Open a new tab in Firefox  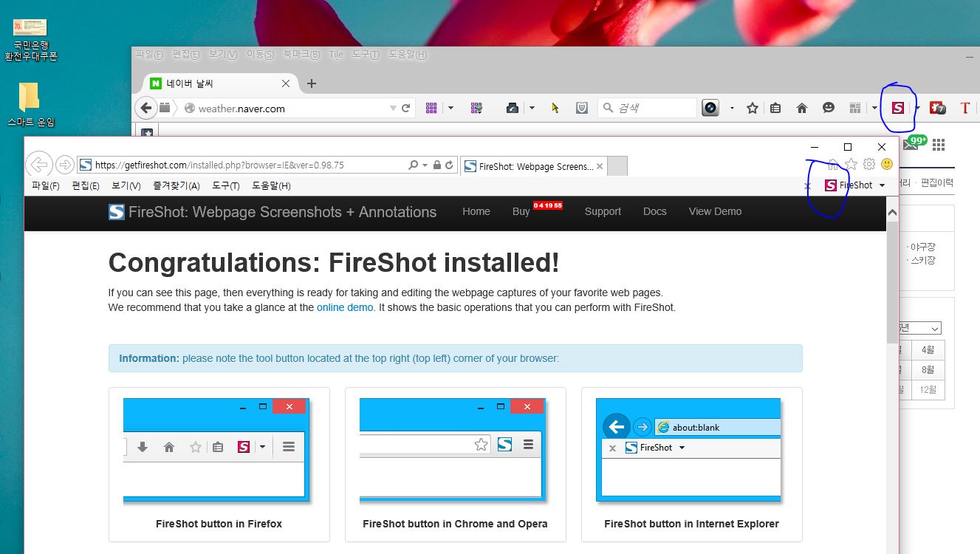pyautogui.click(x=311, y=83)
